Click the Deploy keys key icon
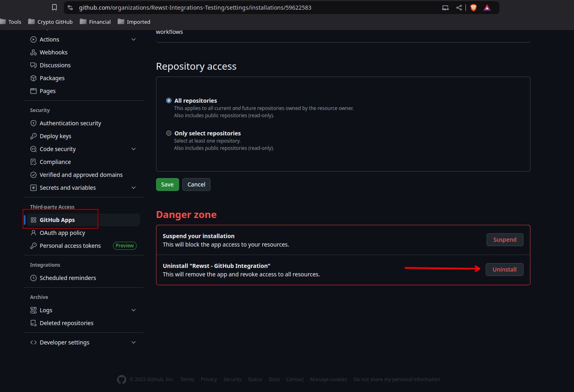Screen dimensions: 574x392 click(x=33, y=136)
